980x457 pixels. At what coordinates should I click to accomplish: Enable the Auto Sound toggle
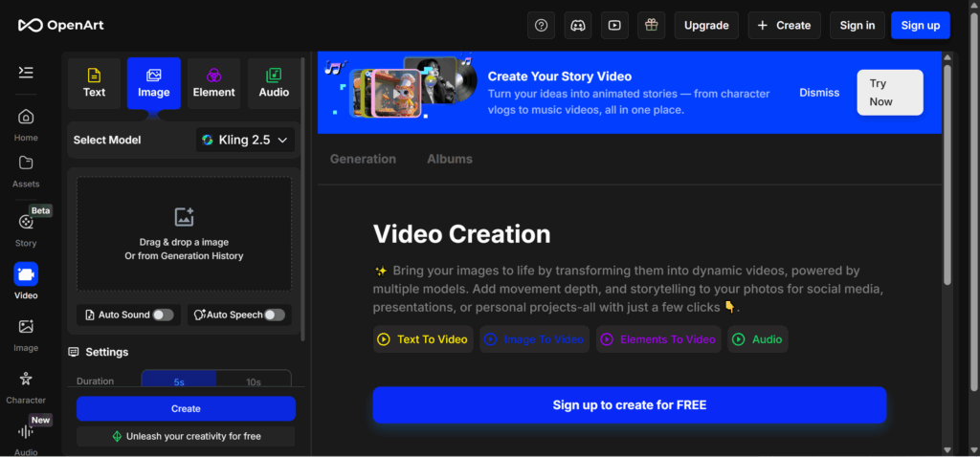(x=163, y=315)
